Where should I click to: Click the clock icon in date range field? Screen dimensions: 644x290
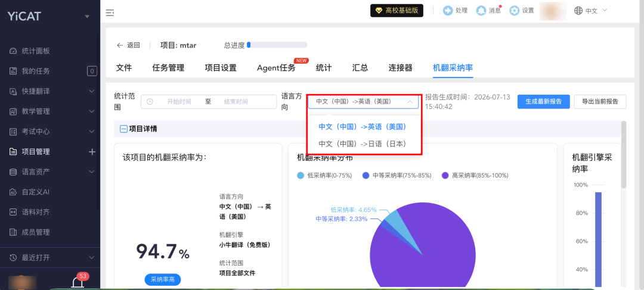point(150,101)
